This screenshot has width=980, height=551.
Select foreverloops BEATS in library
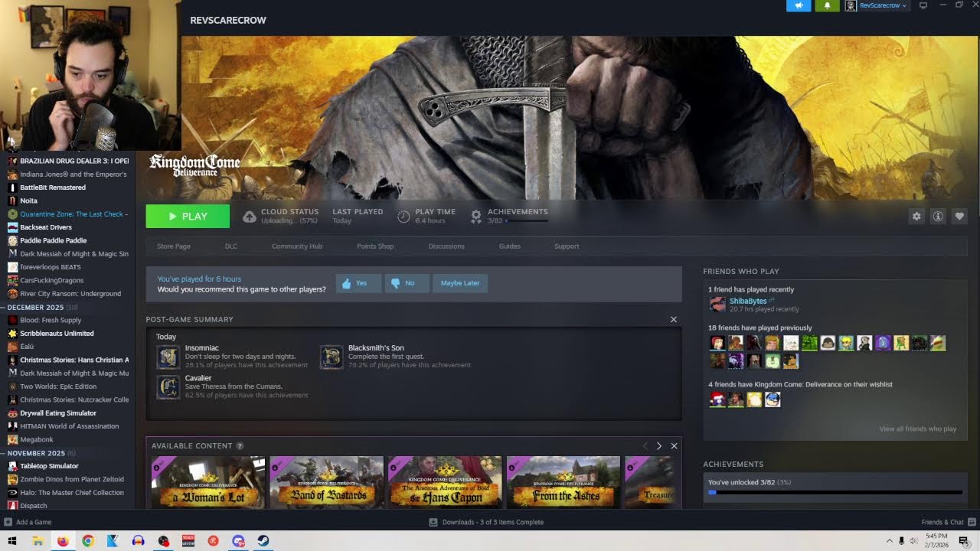coord(51,267)
